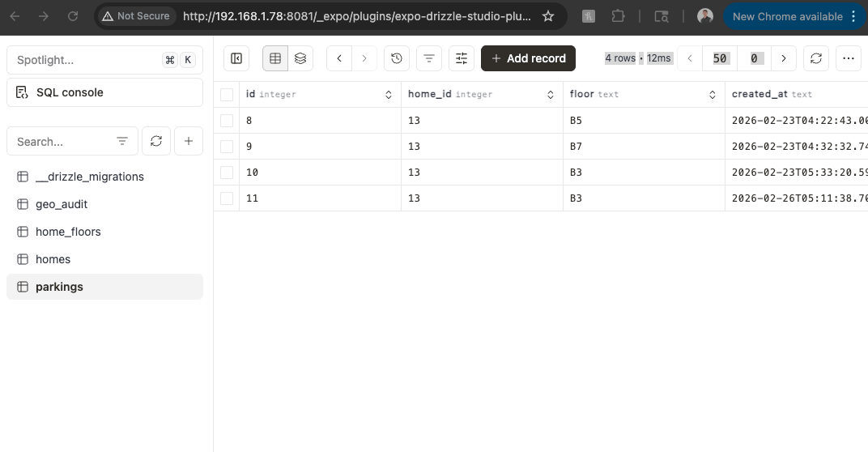The image size is (868, 452).
Task: Click the gray extension icon in toolbar
Action: coord(589,17)
